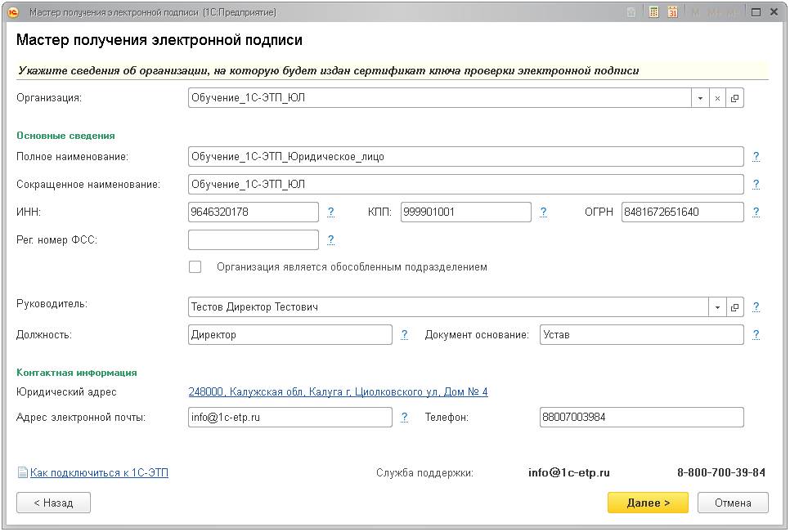Show help for the ОГРН field
Viewport: 790px width, 532px height.
756,212
